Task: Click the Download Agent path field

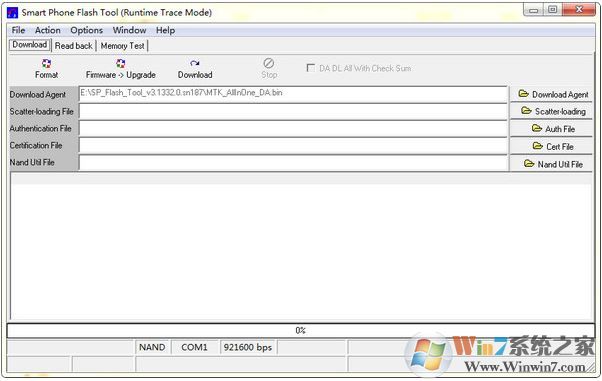Action: pyautogui.click(x=293, y=94)
